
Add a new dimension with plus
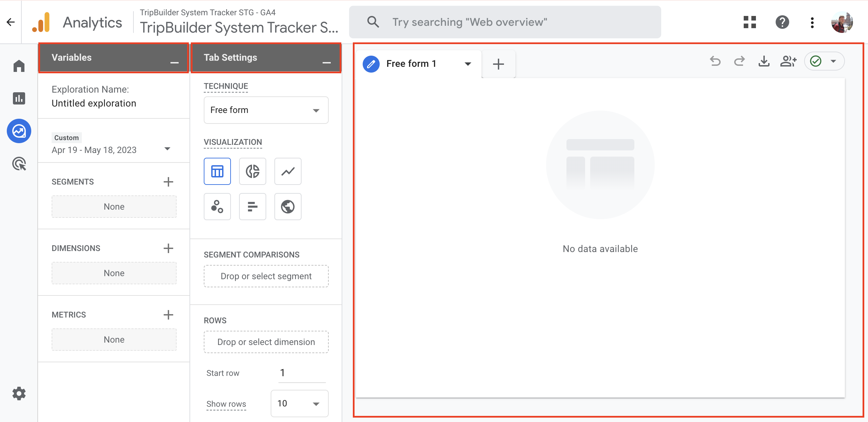click(x=168, y=248)
